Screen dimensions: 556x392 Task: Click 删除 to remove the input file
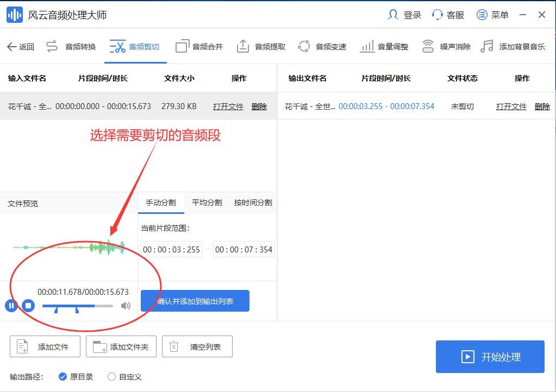[259, 106]
